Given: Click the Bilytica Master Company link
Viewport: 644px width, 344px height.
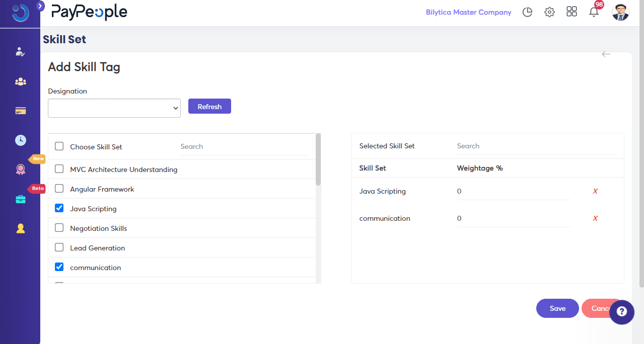Looking at the screenshot, I should click(468, 12).
